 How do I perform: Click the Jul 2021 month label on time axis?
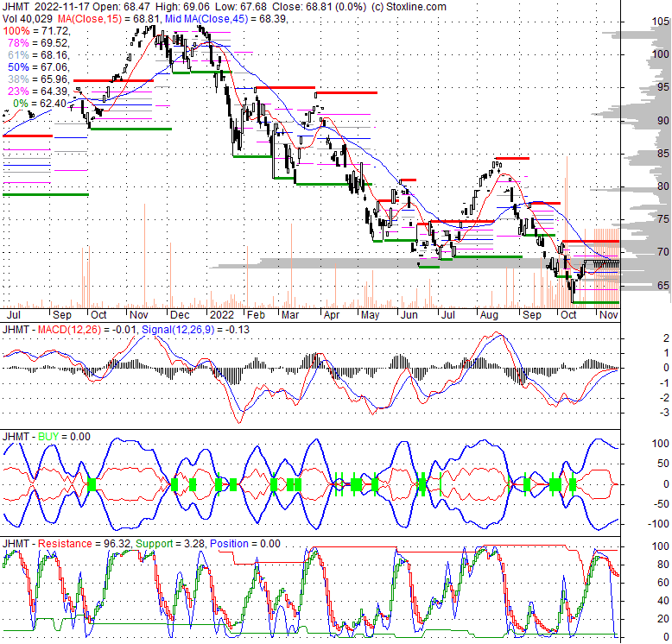tap(14, 315)
